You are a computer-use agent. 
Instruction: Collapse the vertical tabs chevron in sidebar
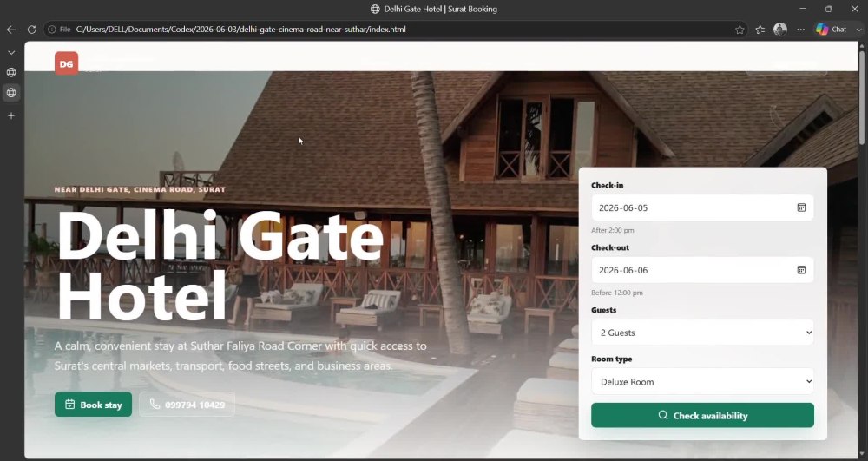point(11,53)
